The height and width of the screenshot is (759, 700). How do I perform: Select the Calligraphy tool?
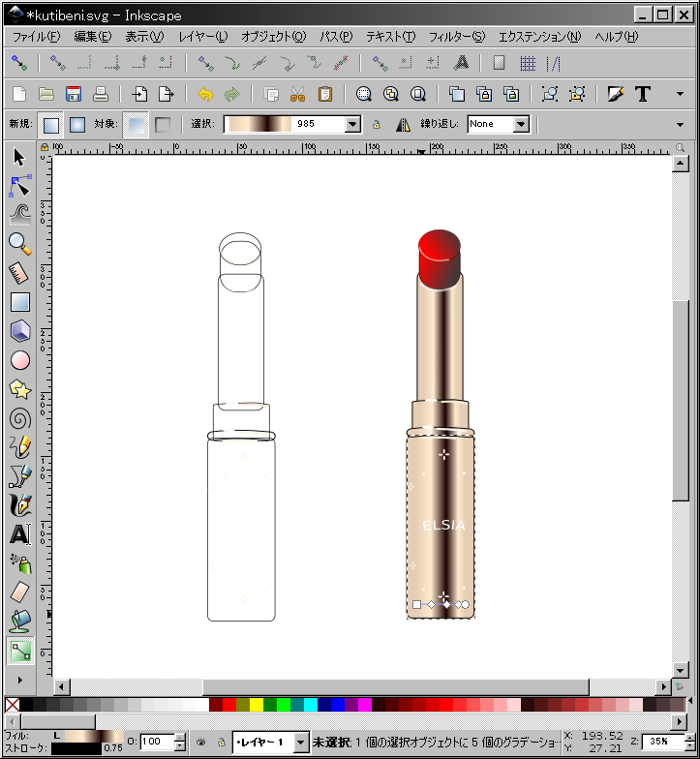[19, 505]
